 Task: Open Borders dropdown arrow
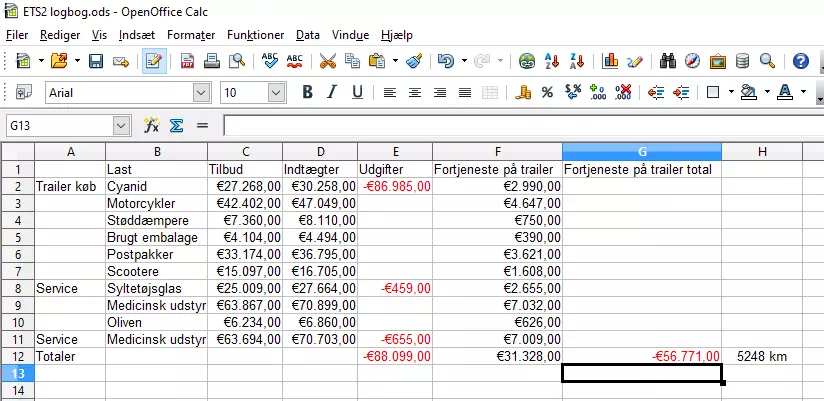point(731,92)
